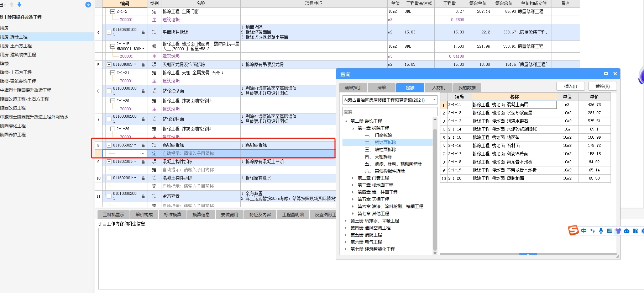
Task: Open 工程量明细 tab
Action: (293, 214)
